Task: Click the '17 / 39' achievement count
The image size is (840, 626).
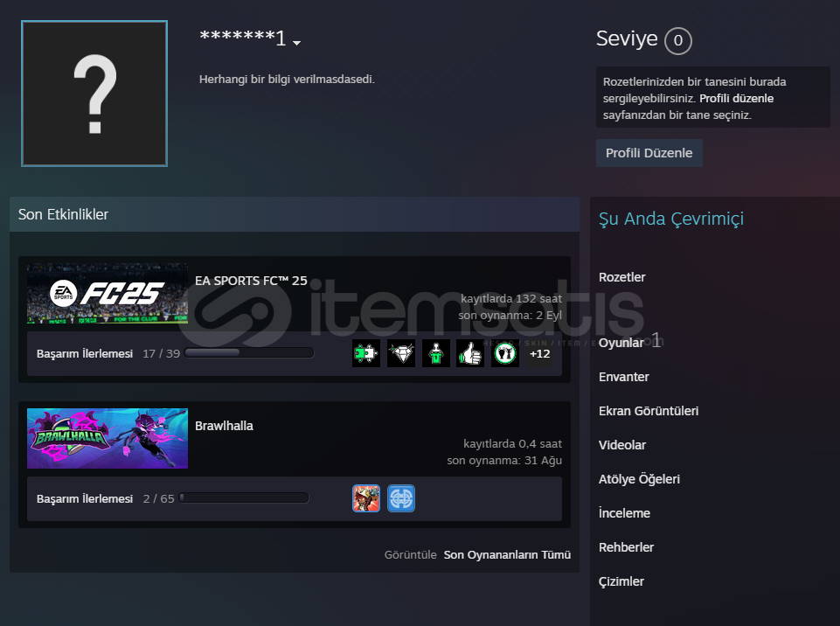Action: click(x=161, y=354)
